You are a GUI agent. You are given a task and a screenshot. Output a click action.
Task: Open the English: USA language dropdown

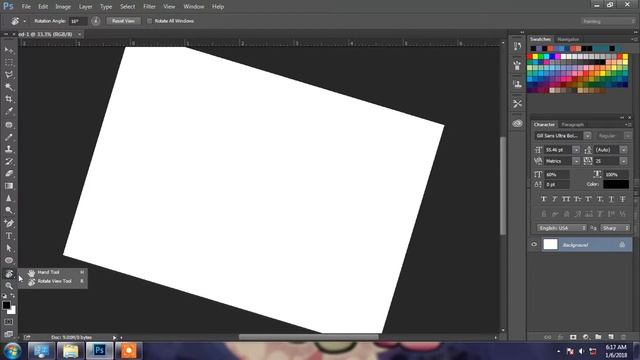562,228
